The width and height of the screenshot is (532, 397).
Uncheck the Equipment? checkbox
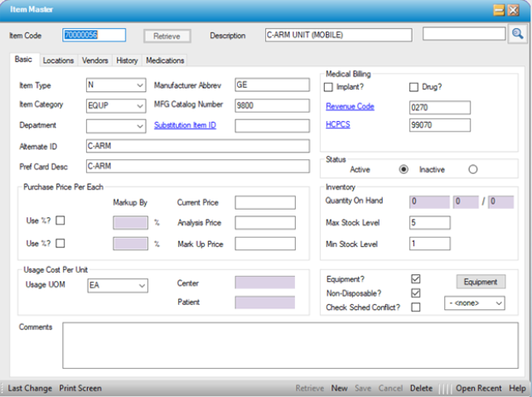coord(416,279)
